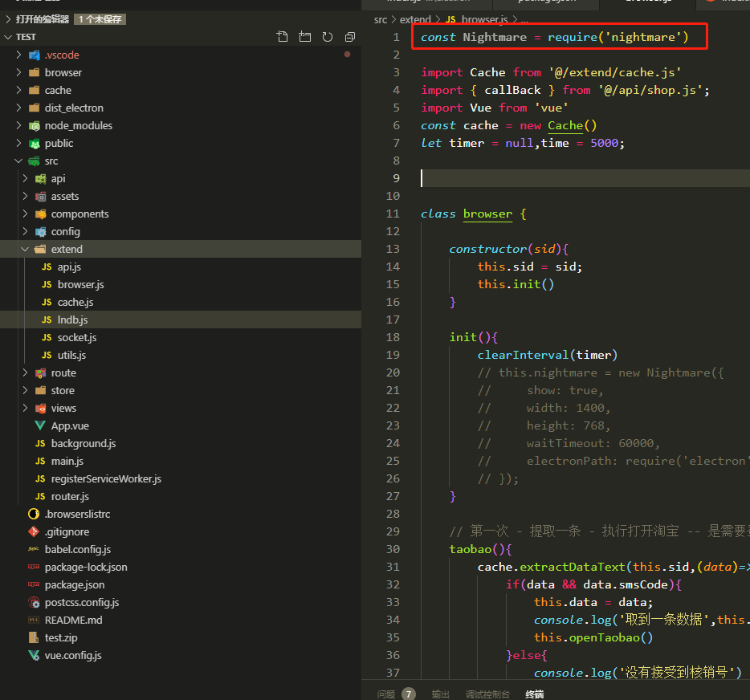The height and width of the screenshot is (700, 750).
Task: Select Indb.js in the file tree
Action: tap(73, 319)
